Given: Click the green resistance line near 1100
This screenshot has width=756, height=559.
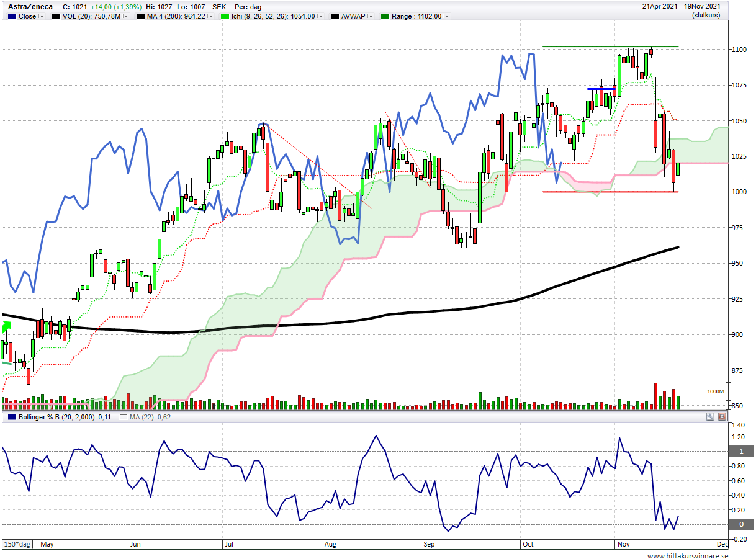Looking at the screenshot, I should pyautogui.click(x=610, y=47).
